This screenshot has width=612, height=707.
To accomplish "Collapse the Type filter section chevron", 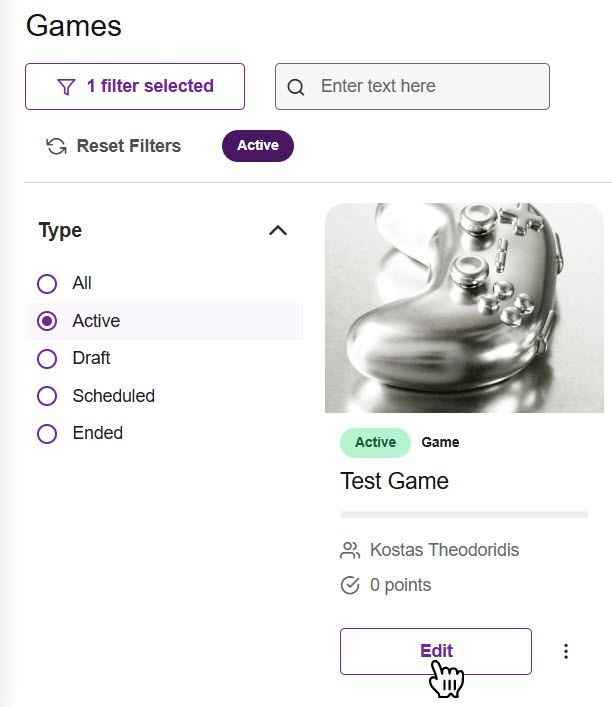I will (278, 231).
